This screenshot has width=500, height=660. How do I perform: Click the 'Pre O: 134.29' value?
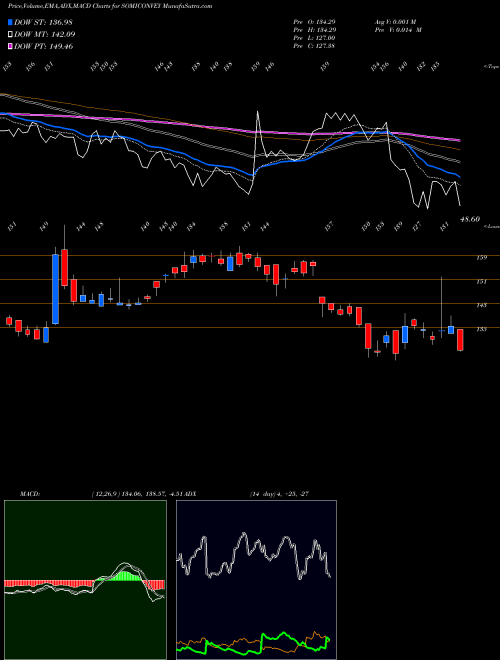tap(314, 21)
